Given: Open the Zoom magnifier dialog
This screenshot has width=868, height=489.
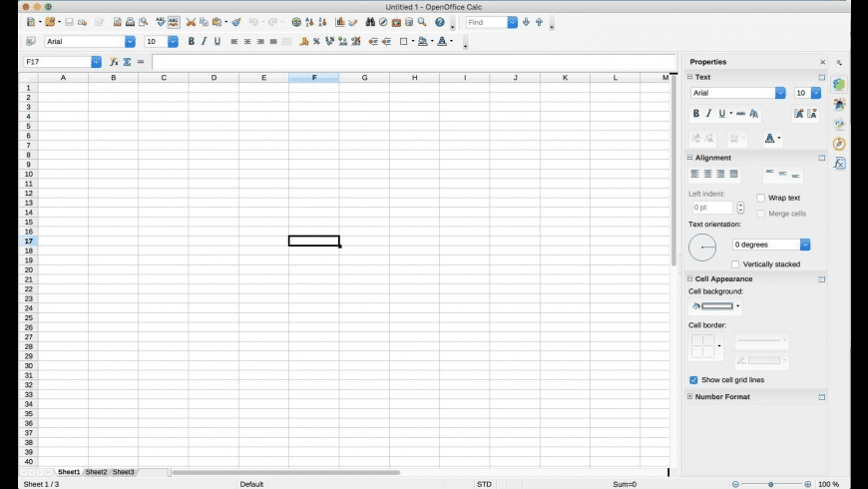Looking at the screenshot, I should tap(422, 22).
